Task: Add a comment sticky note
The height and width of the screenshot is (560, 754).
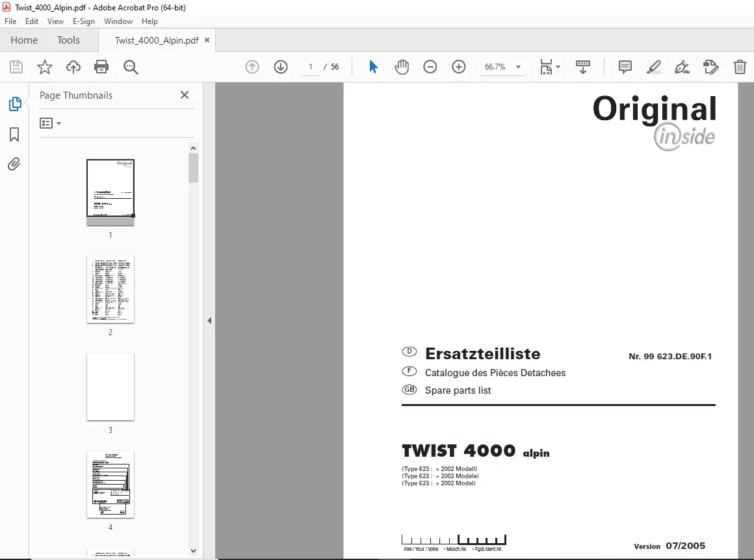Action: (625, 67)
